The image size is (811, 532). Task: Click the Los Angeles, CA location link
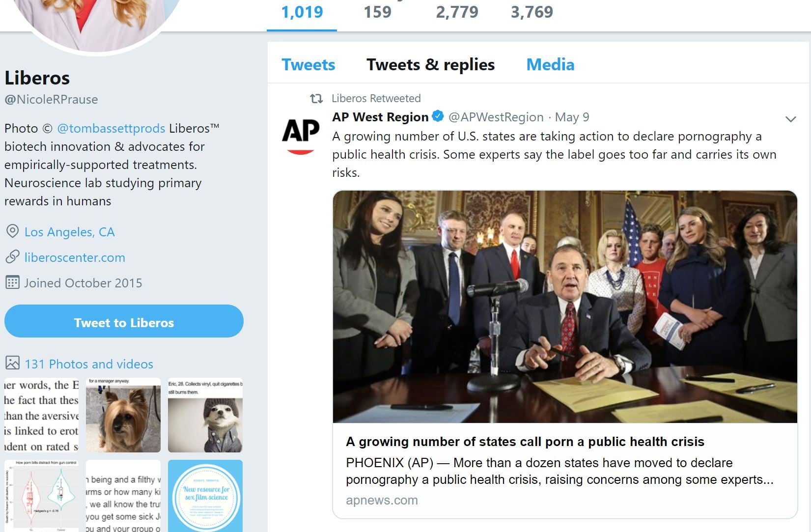tap(69, 232)
